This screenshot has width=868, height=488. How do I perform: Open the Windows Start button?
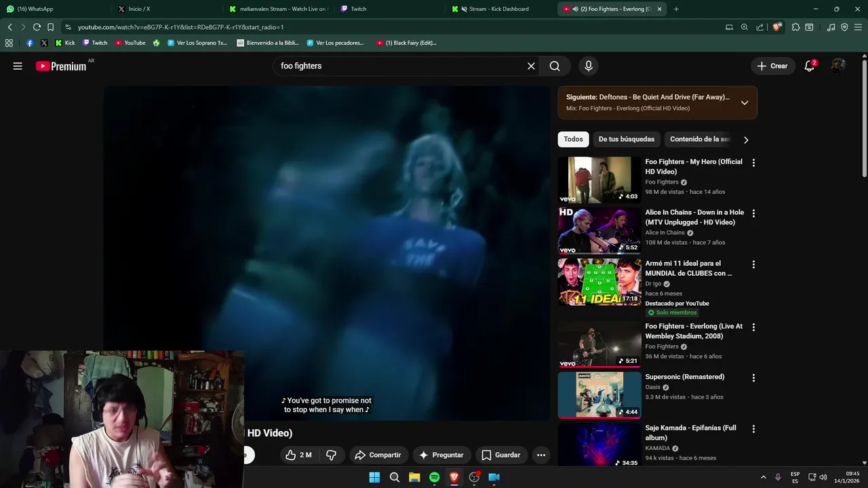point(374,477)
